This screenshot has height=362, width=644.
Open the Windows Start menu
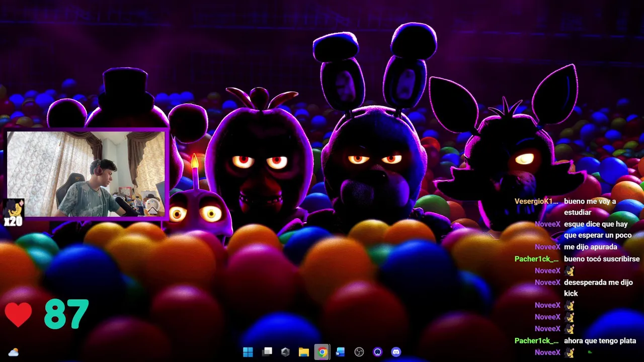coord(248,352)
